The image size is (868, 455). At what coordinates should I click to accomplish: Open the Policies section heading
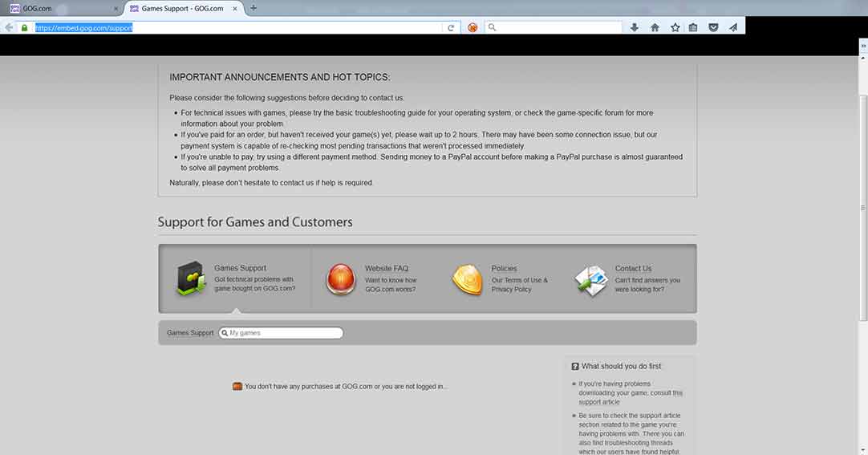pyautogui.click(x=504, y=268)
